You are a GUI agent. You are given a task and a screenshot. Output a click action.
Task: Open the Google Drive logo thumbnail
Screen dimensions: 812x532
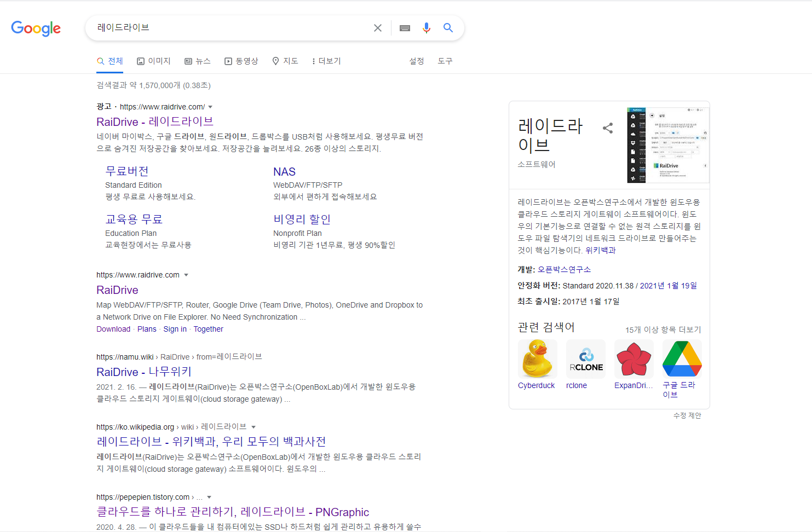point(682,359)
